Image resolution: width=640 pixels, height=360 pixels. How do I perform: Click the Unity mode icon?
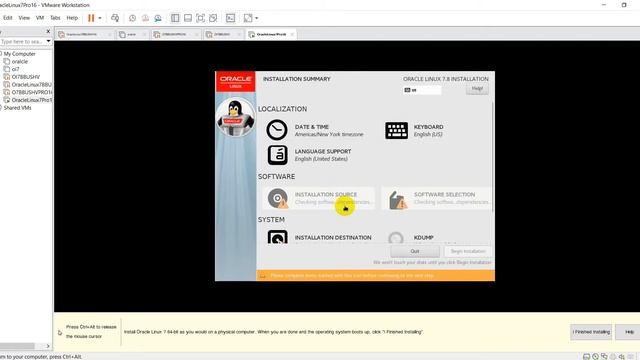pyautogui.click(x=213, y=18)
